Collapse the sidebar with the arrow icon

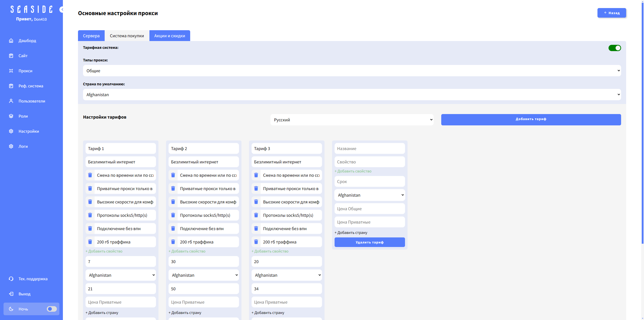[61, 10]
